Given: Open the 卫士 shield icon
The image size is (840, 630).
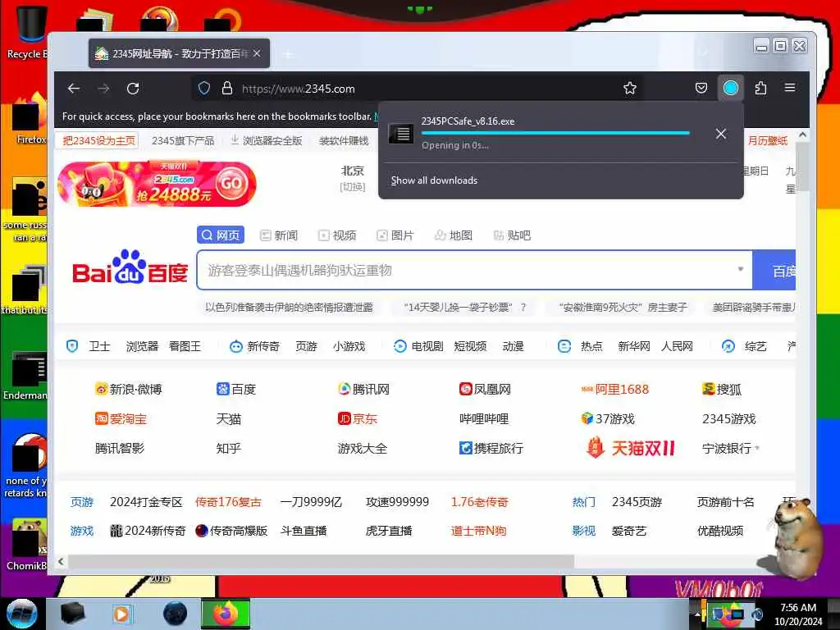Looking at the screenshot, I should coord(72,346).
